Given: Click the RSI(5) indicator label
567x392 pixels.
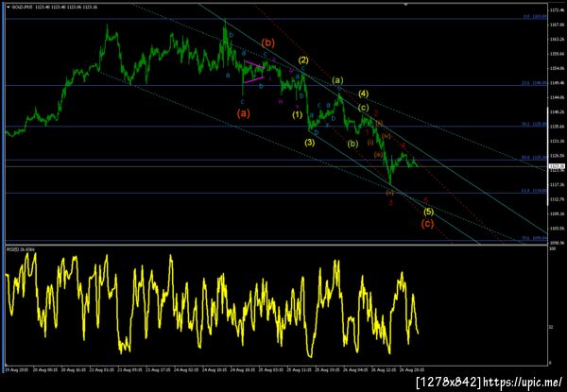Looking at the screenshot, I should (x=20, y=249).
